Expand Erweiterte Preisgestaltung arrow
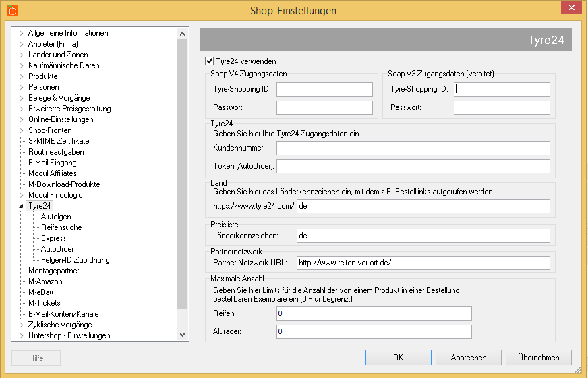The height and width of the screenshot is (378, 588). 22,109
